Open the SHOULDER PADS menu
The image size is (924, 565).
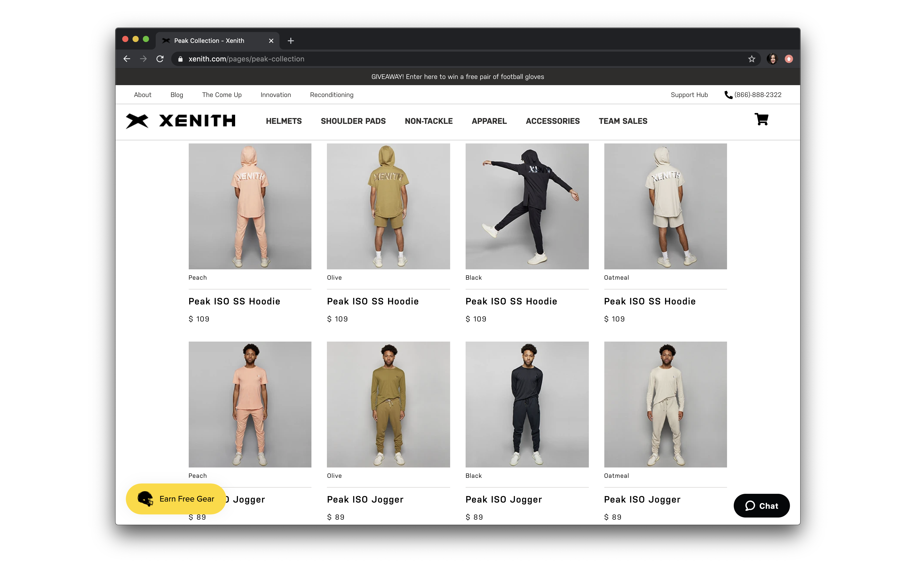click(x=353, y=121)
